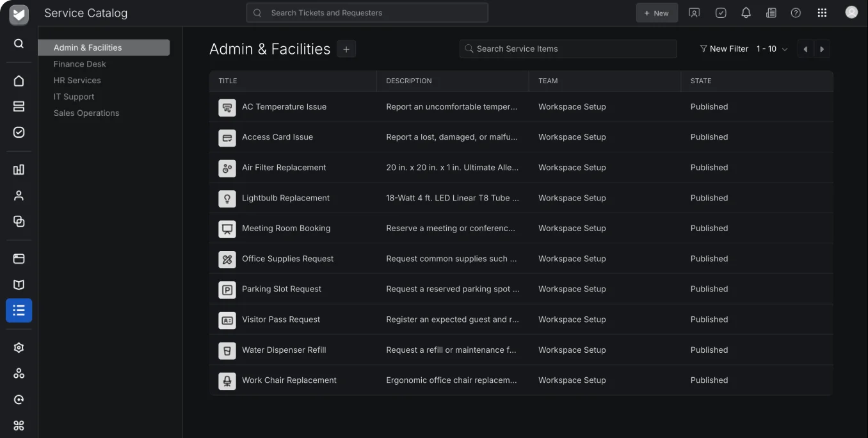Expand the 1 - 10 page range dropdown
Image resolution: width=868 pixels, height=438 pixels.
click(x=772, y=49)
